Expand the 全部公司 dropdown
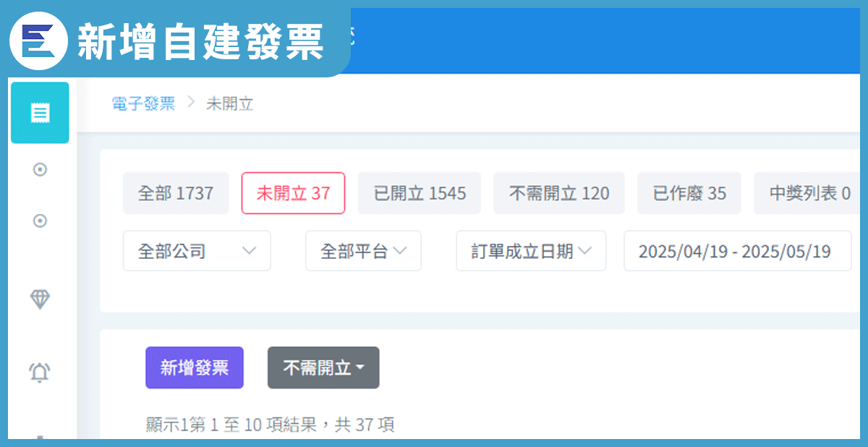The image size is (868, 447). coord(197,251)
